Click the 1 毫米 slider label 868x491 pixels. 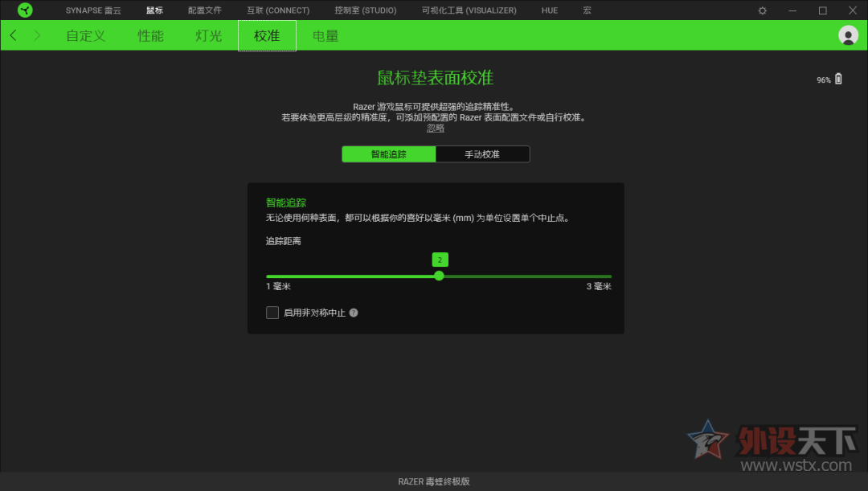pyautogui.click(x=278, y=286)
